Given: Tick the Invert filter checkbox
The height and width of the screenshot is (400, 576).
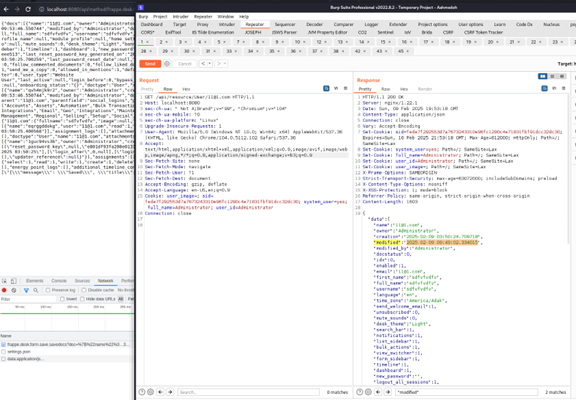Looking at the screenshot, I should (62, 299).
